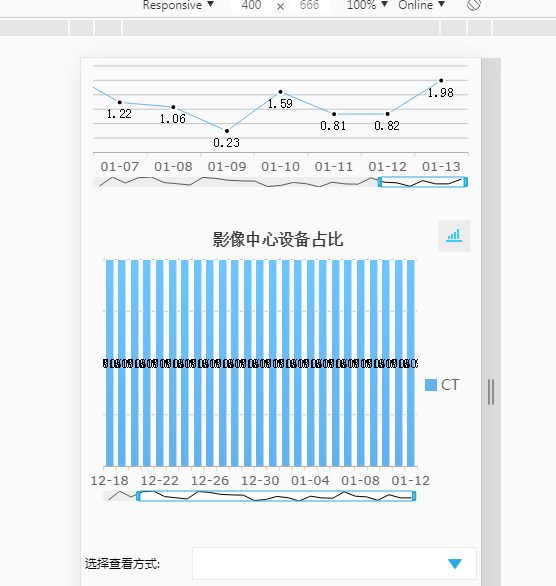Click the 01-08 label on the line chart axis

coord(173,167)
